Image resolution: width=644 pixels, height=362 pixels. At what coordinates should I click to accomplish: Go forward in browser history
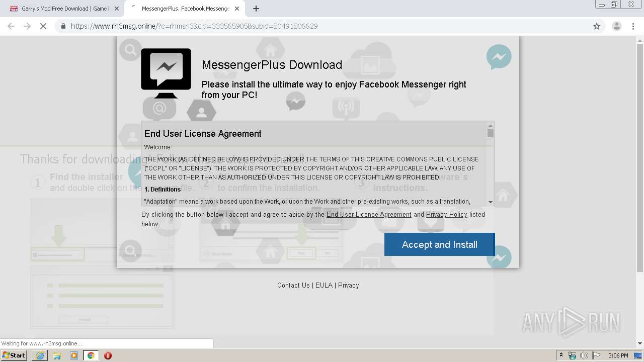click(x=27, y=26)
